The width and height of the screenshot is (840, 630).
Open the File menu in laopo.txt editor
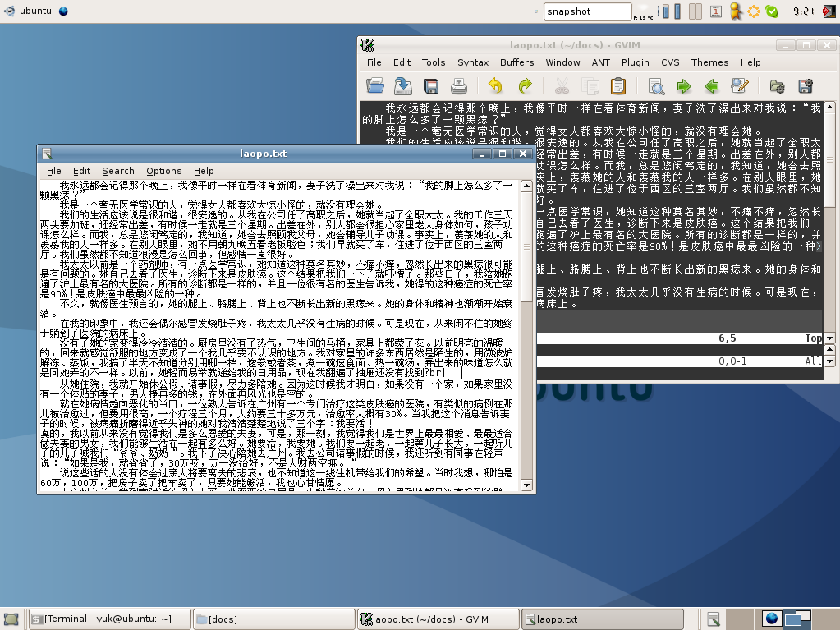click(x=53, y=171)
